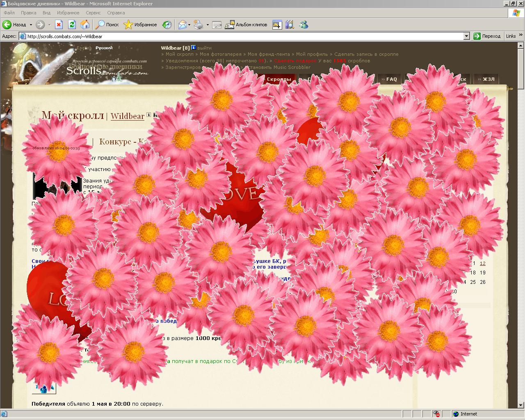This screenshot has width=525, height=420.
Task: Open Альбом клипов from the toolbar
Action: (x=246, y=25)
